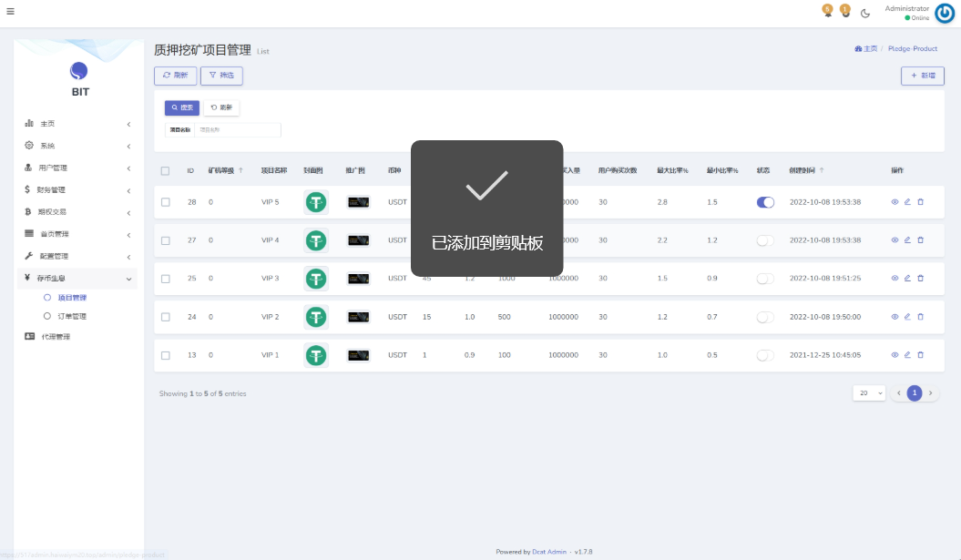The image size is (961, 560).
Task: Edit the VIP 2 row with the pencil icon
Action: coord(907,317)
